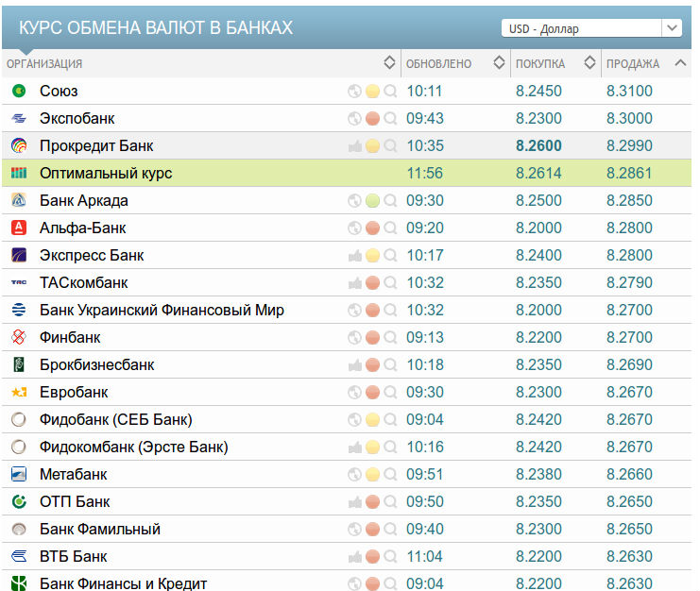Click the red status circle in the Экспобанк row

point(372,119)
